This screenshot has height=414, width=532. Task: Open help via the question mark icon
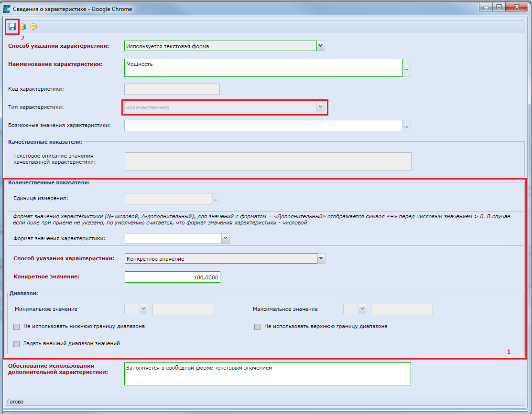click(33, 27)
